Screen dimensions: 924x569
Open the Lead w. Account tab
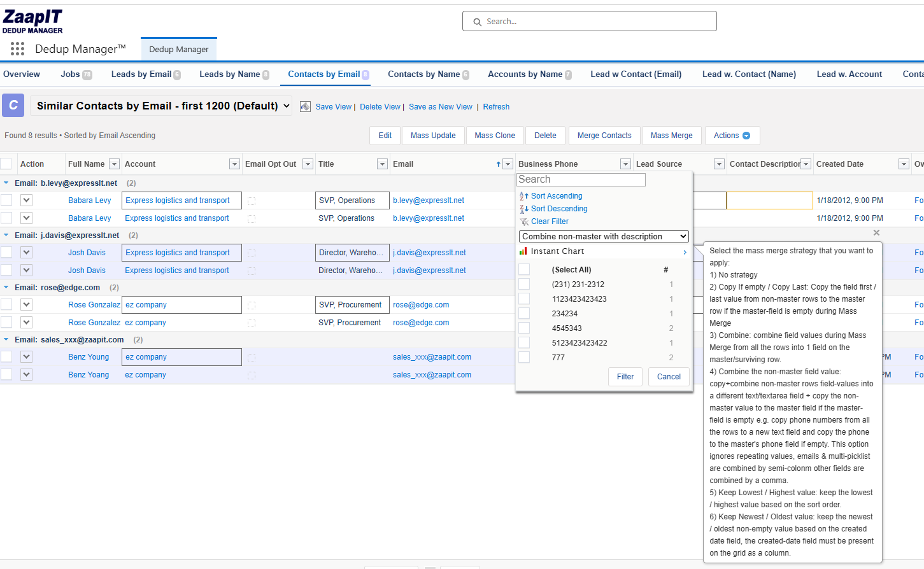tap(849, 74)
